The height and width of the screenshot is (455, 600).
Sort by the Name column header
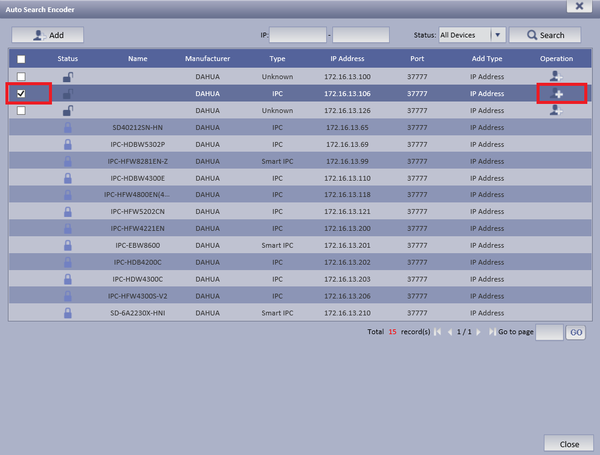tap(138, 59)
